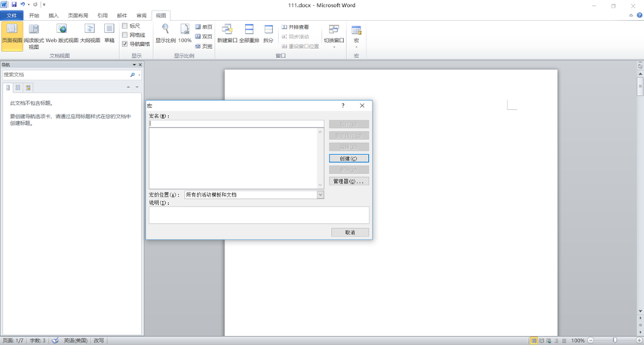Viewport: 644px width, 345px height.
Task: Click 取消 Cancel in 宏 dialog
Action: coord(350,232)
